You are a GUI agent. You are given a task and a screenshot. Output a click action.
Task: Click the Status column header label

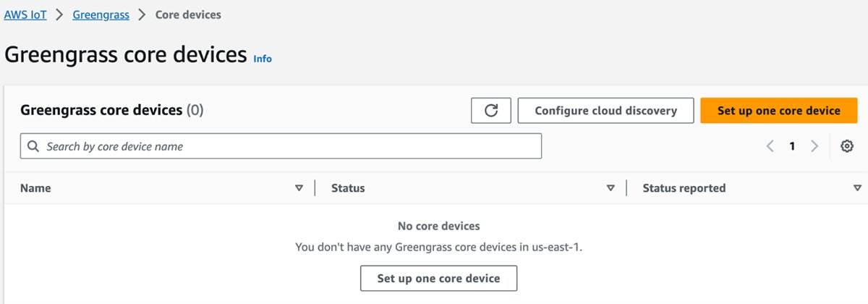348,188
